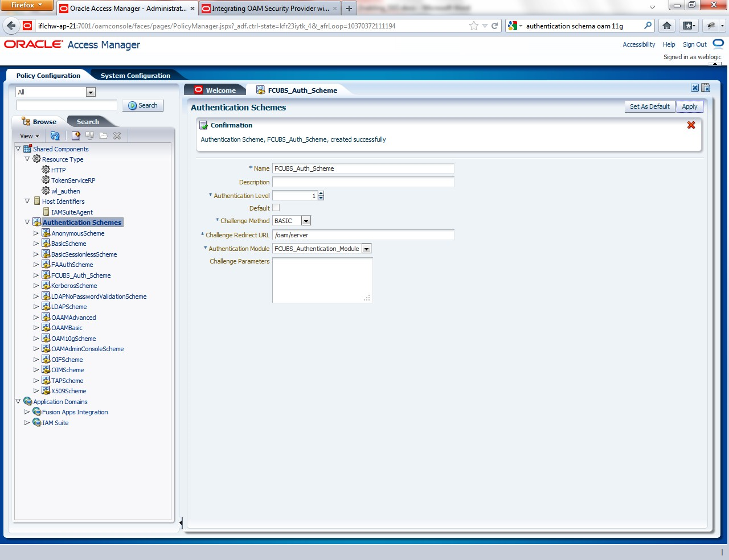
Task: Expand the IAM Suite application domain
Action: (27, 423)
